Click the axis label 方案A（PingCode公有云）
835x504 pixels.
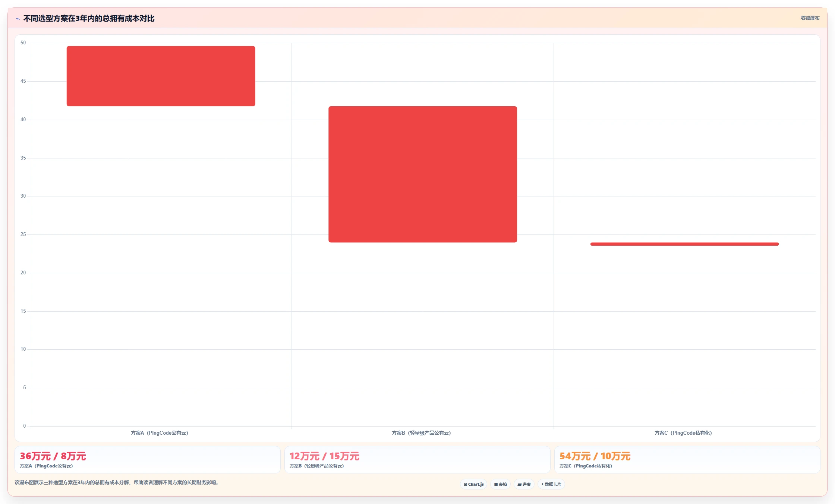point(160,433)
